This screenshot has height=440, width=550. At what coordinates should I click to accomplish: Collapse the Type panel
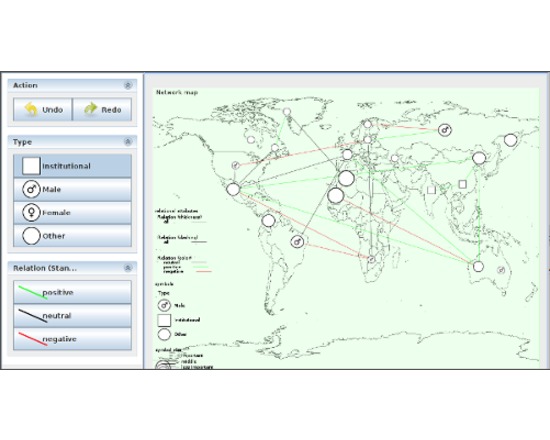click(128, 142)
